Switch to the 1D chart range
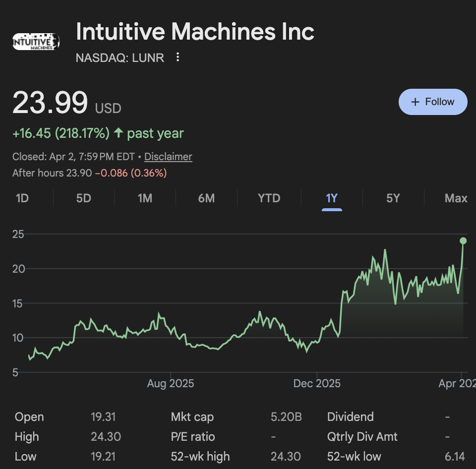This screenshot has width=476, height=469. click(x=22, y=198)
